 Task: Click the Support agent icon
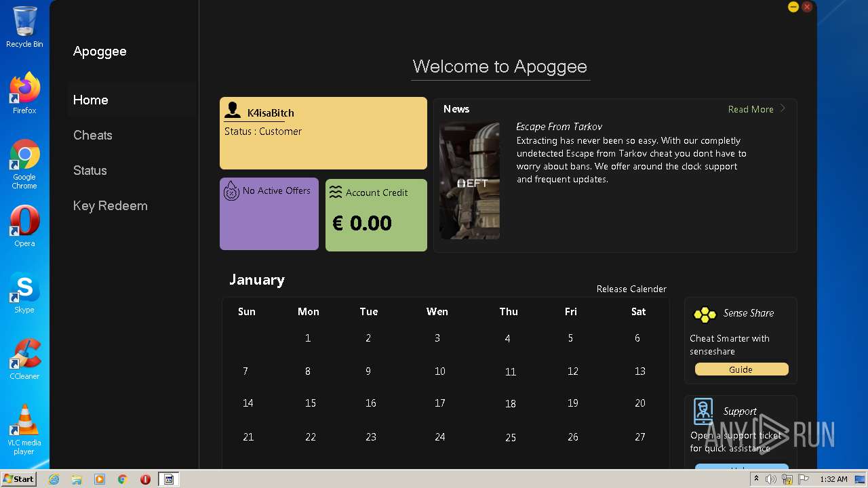[703, 412]
